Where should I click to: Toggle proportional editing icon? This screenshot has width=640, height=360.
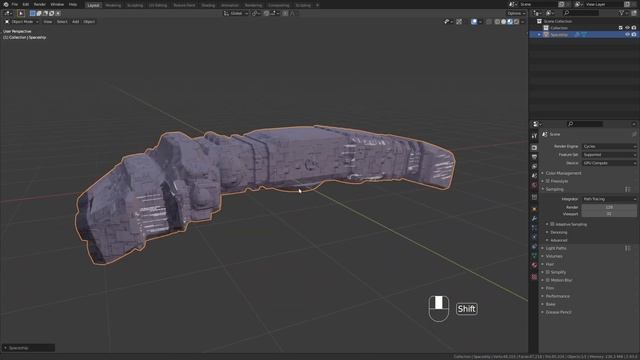pos(285,13)
